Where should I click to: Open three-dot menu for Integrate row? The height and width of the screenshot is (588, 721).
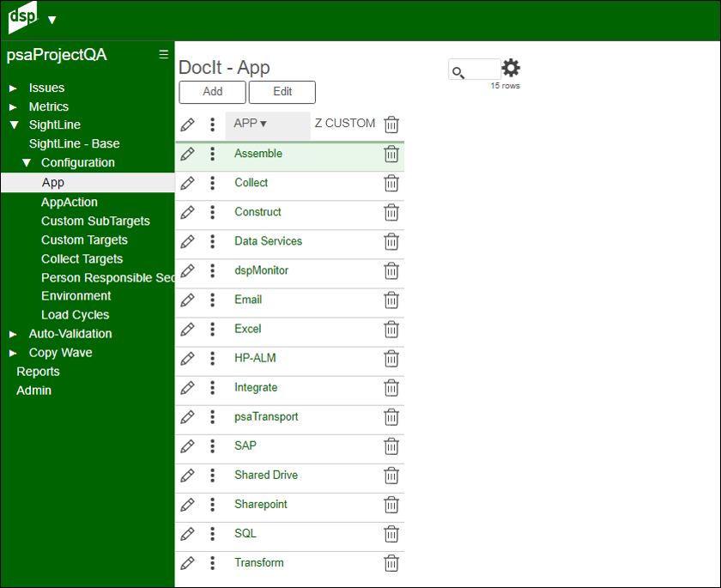point(213,387)
